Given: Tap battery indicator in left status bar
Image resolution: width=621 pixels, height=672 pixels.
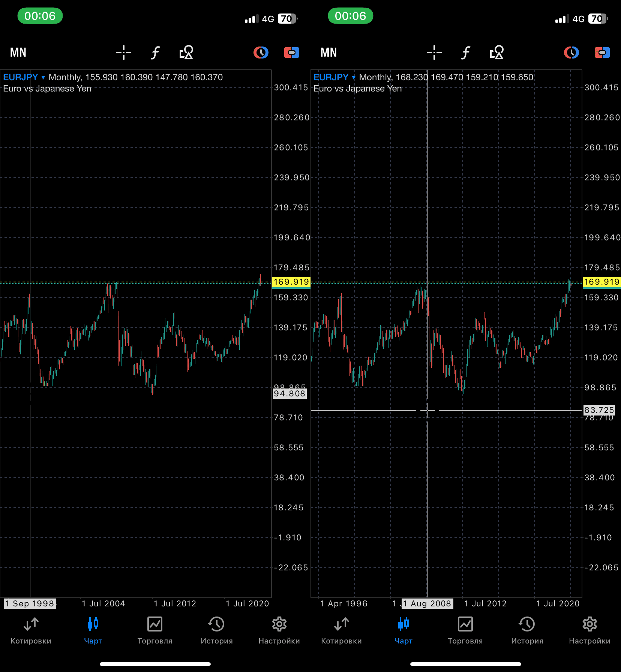Looking at the screenshot, I should [288, 19].
